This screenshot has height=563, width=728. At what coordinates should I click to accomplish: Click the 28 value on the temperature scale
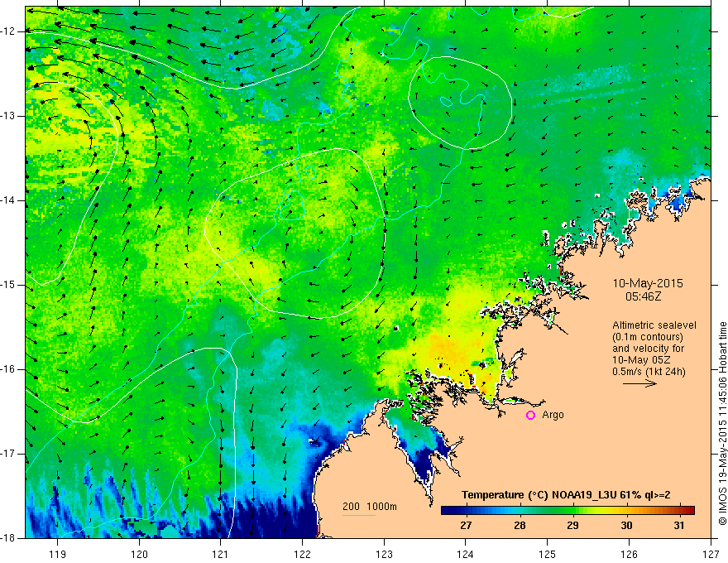(x=520, y=526)
